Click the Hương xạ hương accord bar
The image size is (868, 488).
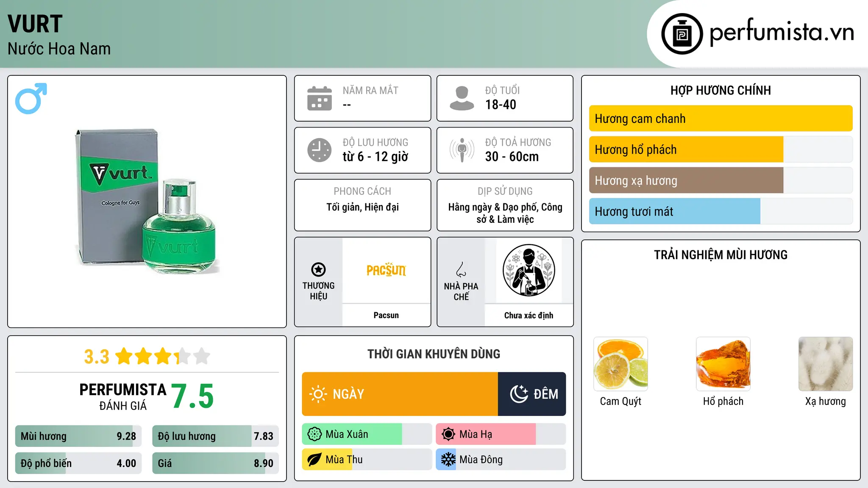pyautogui.click(x=721, y=180)
